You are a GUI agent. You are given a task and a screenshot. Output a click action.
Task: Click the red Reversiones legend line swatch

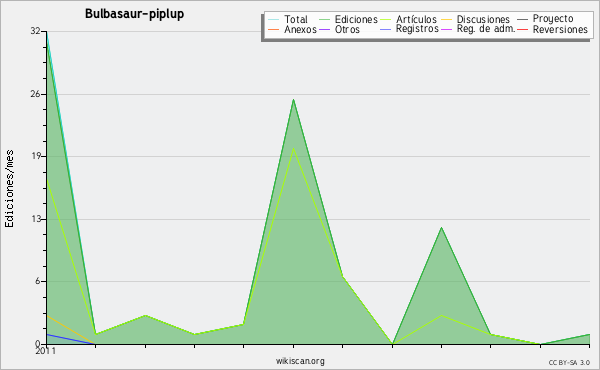(x=523, y=29)
